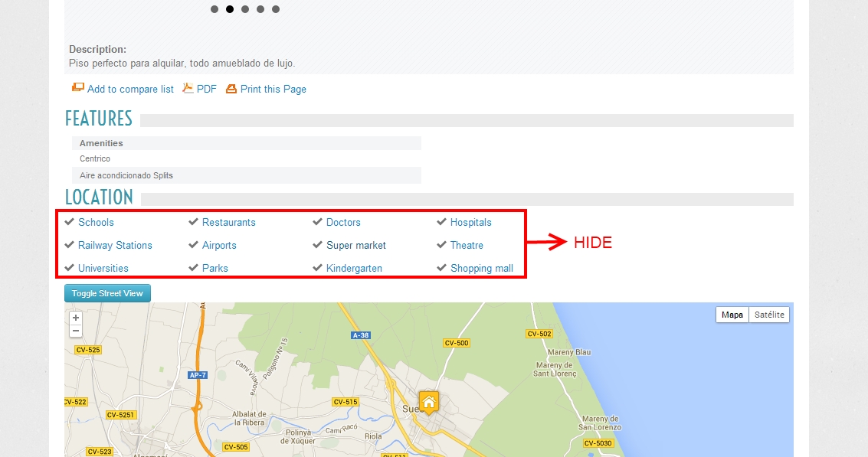Image resolution: width=868 pixels, height=457 pixels.
Task: Click the CV-5251 road shield
Action: (120, 415)
